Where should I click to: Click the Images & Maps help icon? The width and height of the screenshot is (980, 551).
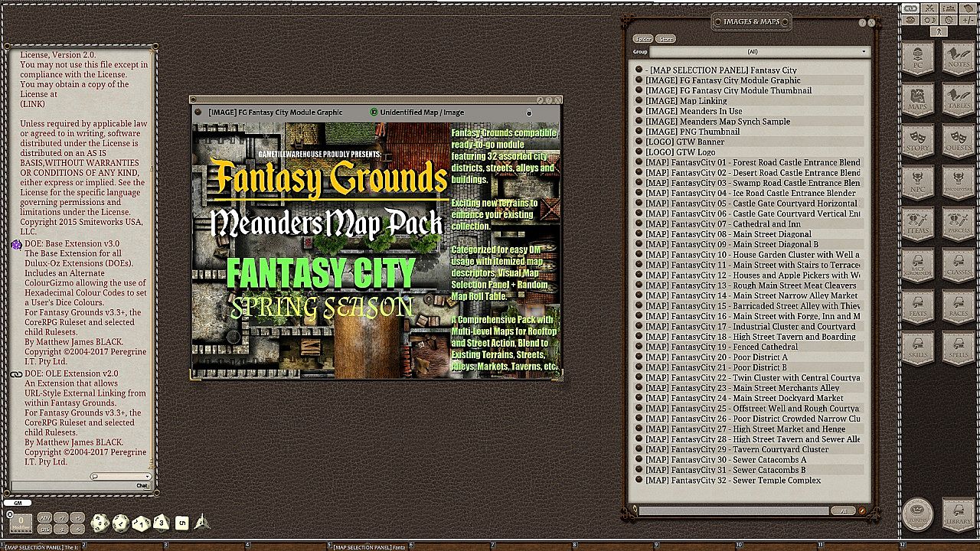861,23
